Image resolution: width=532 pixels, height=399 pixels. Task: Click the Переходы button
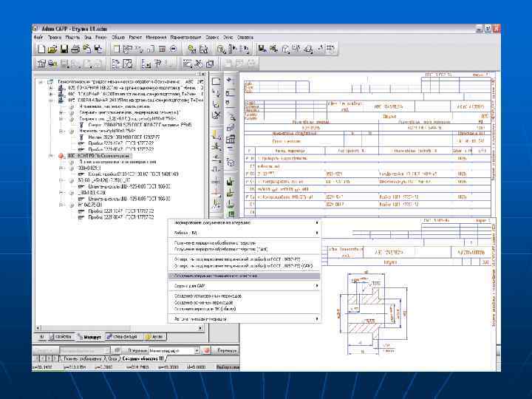(227, 350)
